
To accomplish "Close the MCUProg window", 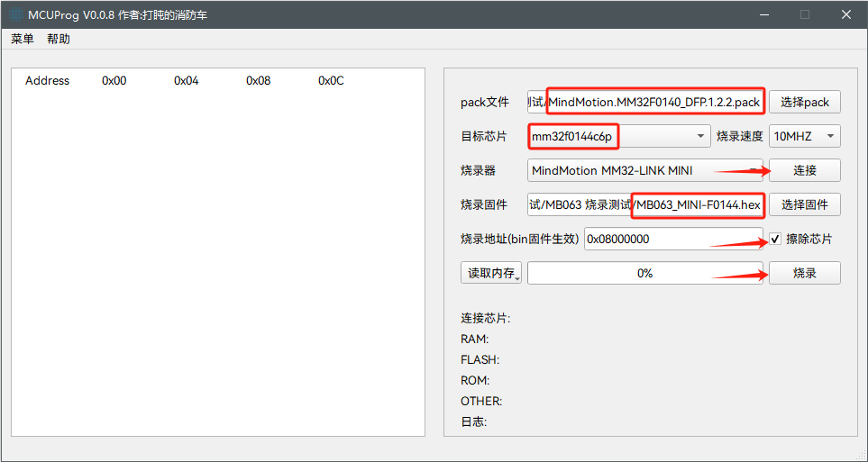I will click(x=846, y=14).
